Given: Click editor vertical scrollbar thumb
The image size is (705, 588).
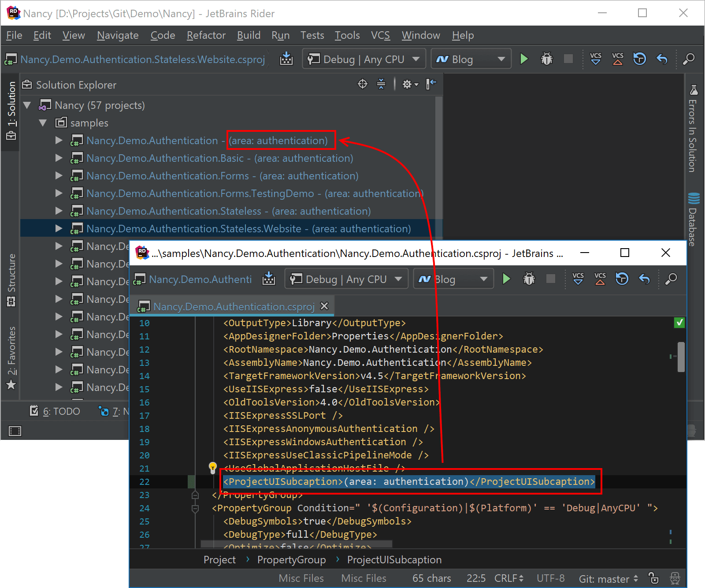Looking at the screenshot, I should 681,357.
